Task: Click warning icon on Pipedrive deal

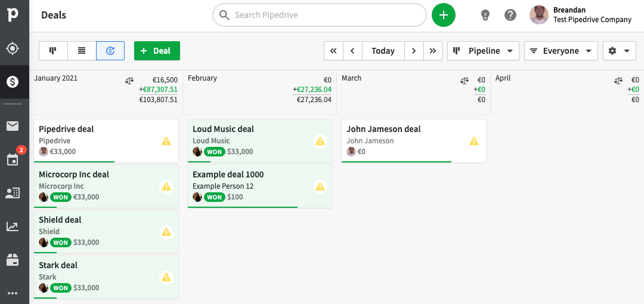Action: [166, 141]
